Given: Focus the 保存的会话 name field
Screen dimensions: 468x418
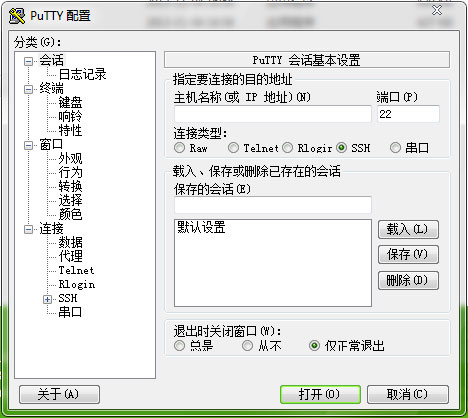Looking at the screenshot, I should 273,205.
